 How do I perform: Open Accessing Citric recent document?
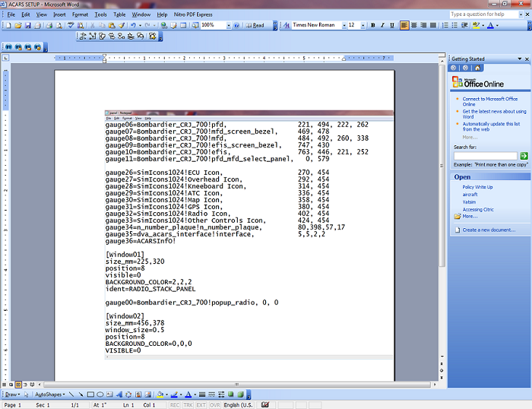pyautogui.click(x=478, y=209)
